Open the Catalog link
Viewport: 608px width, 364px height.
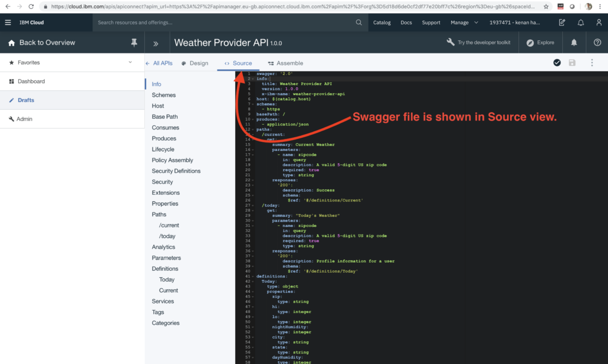click(x=382, y=23)
